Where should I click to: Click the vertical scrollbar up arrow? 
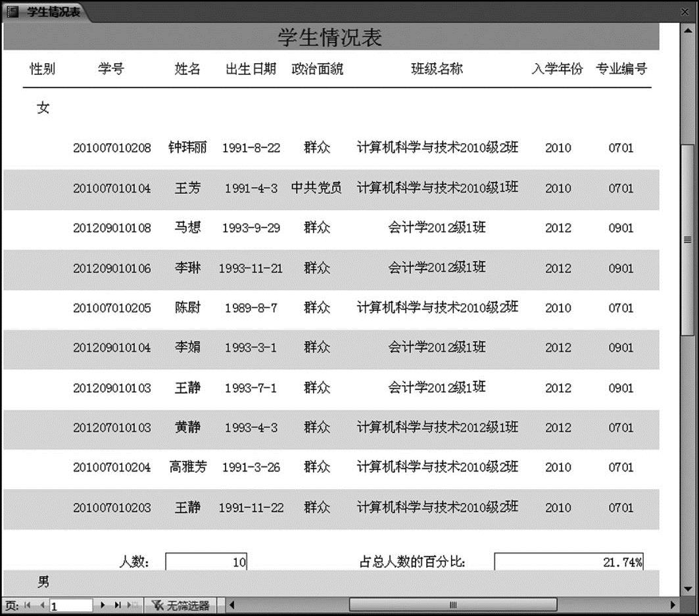[688, 30]
